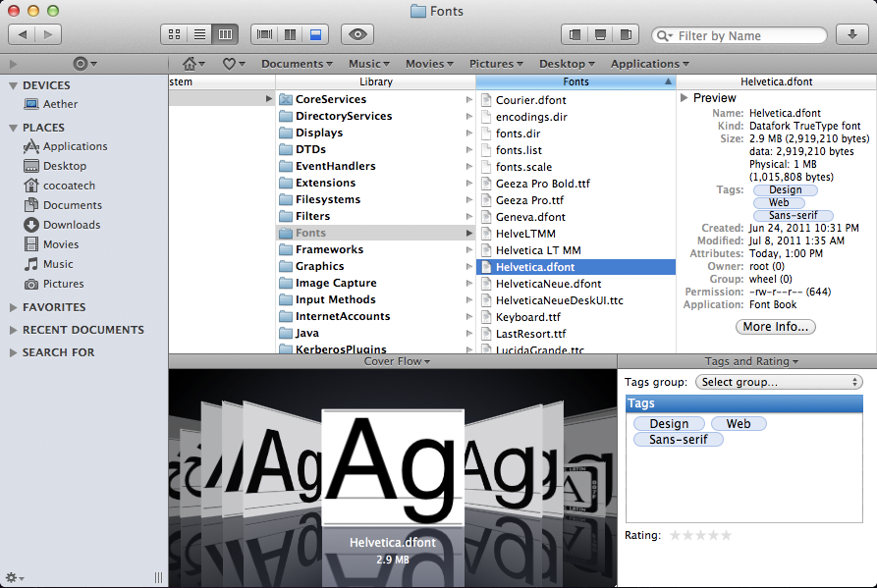Open the Pictures shortcut menu

pyautogui.click(x=496, y=64)
